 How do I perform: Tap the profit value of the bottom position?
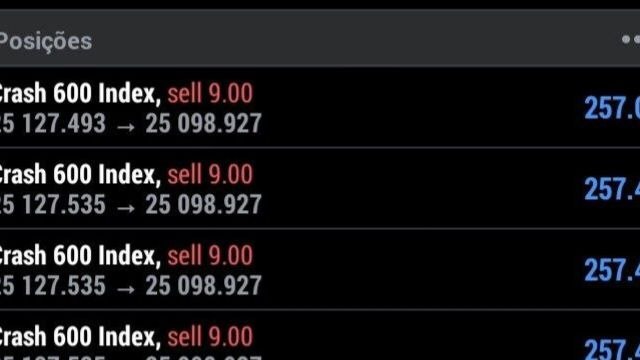click(612, 349)
